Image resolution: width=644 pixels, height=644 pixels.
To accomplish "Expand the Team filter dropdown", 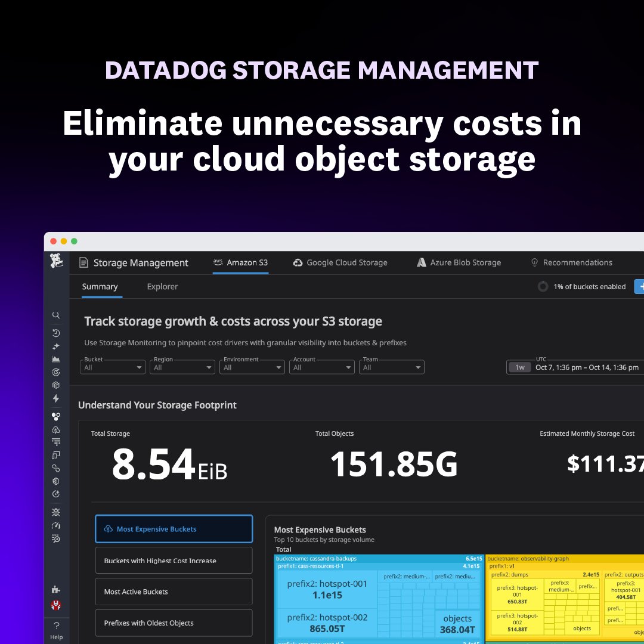I will (391, 367).
